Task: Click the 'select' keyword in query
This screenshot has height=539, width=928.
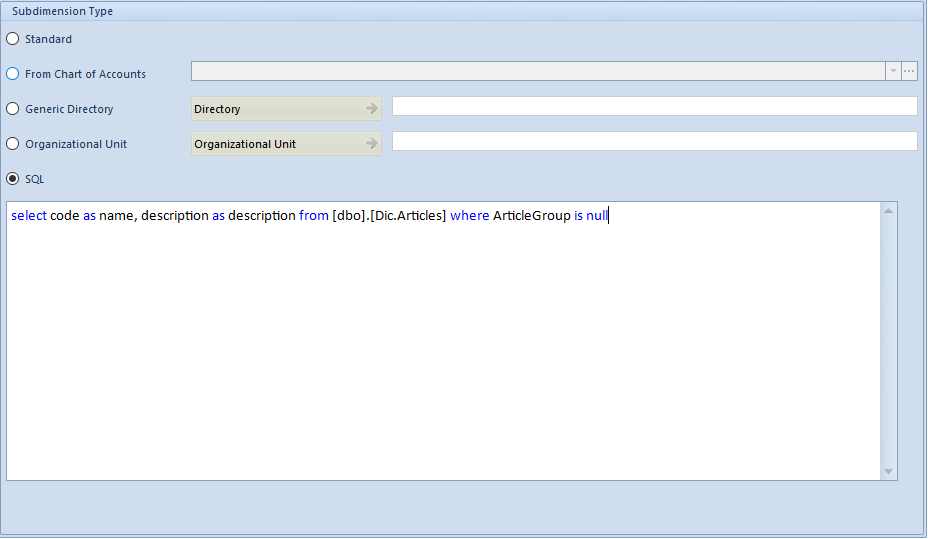Action: (x=29, y=215)
